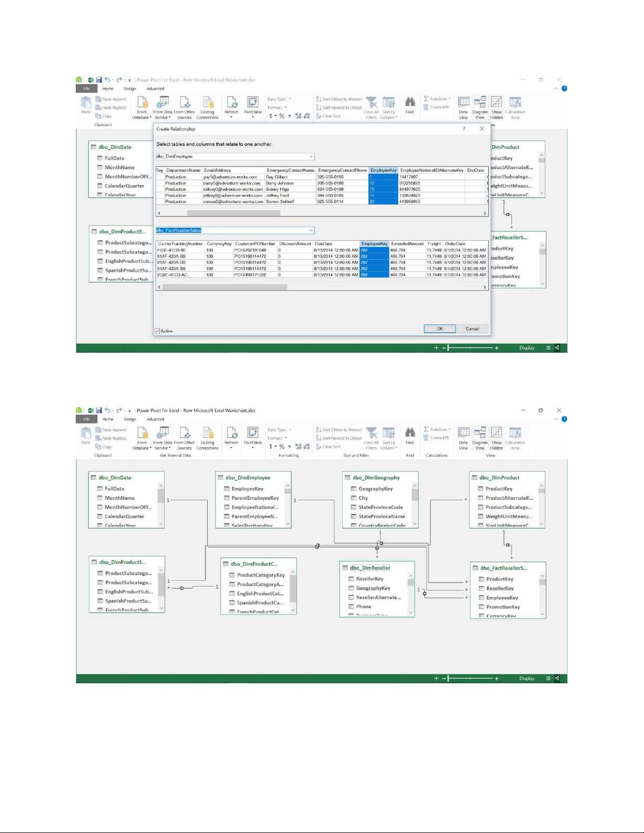Click the Data View icon above the dbo_DimProduct table header

point(463,433)
